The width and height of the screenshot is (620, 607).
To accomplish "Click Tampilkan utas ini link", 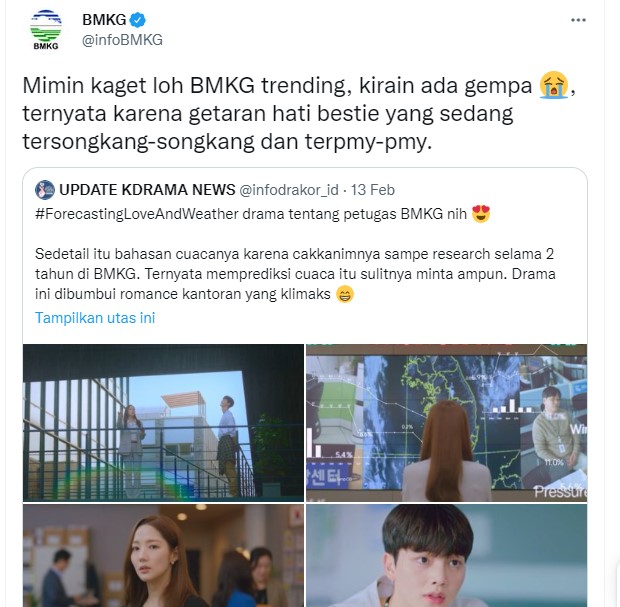I will pyautogui.click(x=95, y=318).
